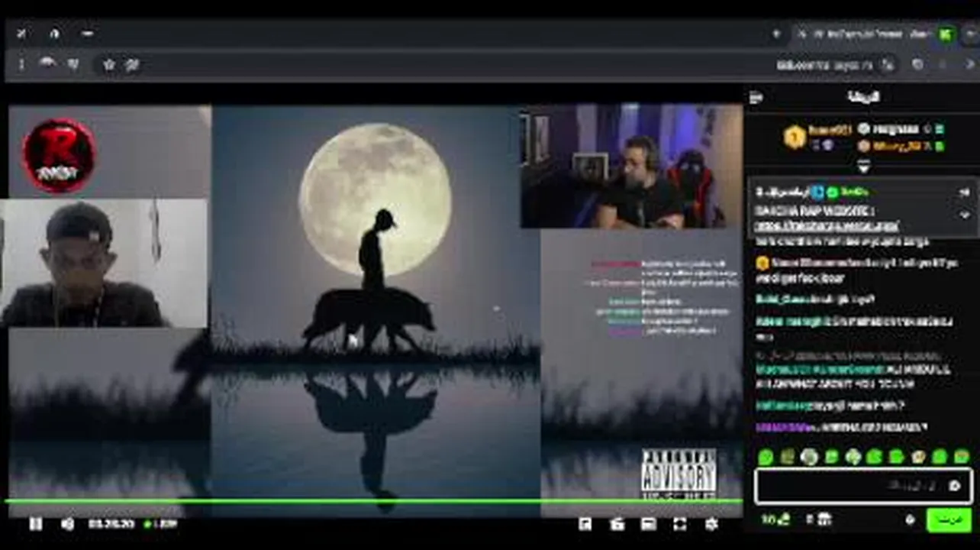Click the eighth emote in quick emote row
The height and width of the screenshot is (550, 980).
pyautogui.click(x=918, y=457)
